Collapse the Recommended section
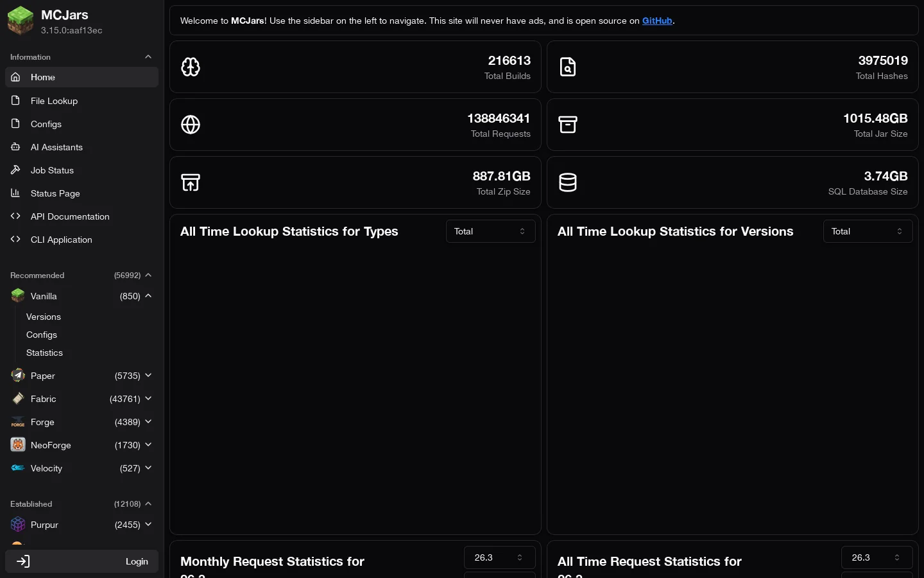 [x=148, y=276]
